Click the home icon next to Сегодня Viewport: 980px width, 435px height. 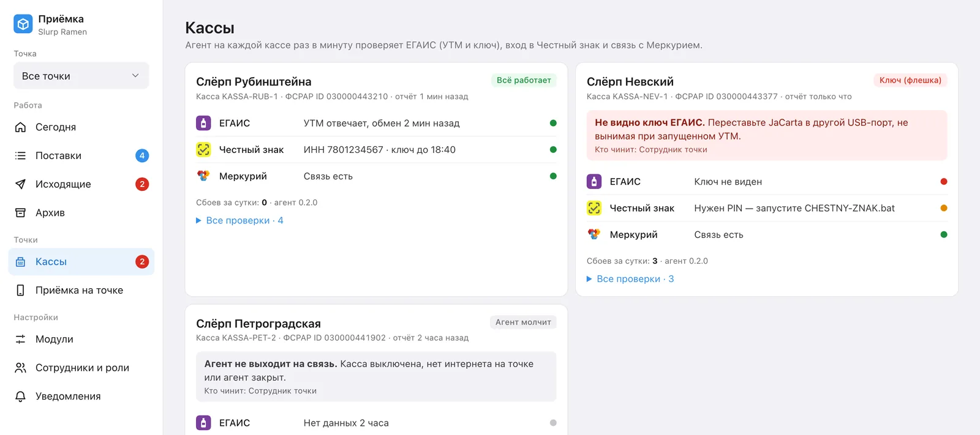(x=20, y=127)
